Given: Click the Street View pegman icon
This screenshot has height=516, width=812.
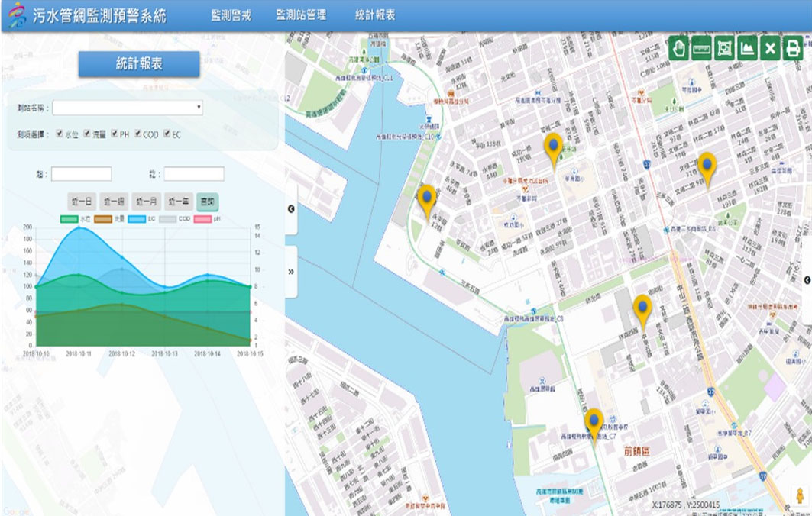Looking at the screenshot, I should pos(799,495).
